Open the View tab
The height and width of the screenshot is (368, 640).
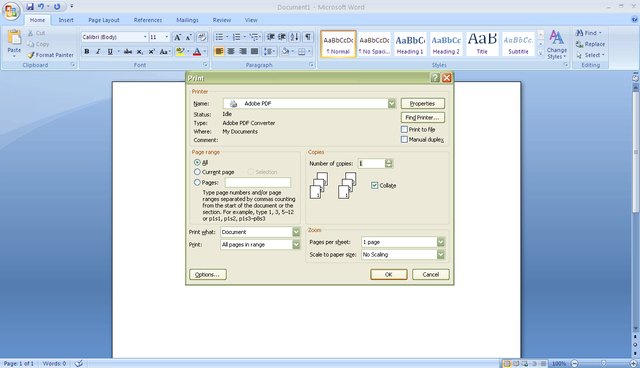point(251,20)
